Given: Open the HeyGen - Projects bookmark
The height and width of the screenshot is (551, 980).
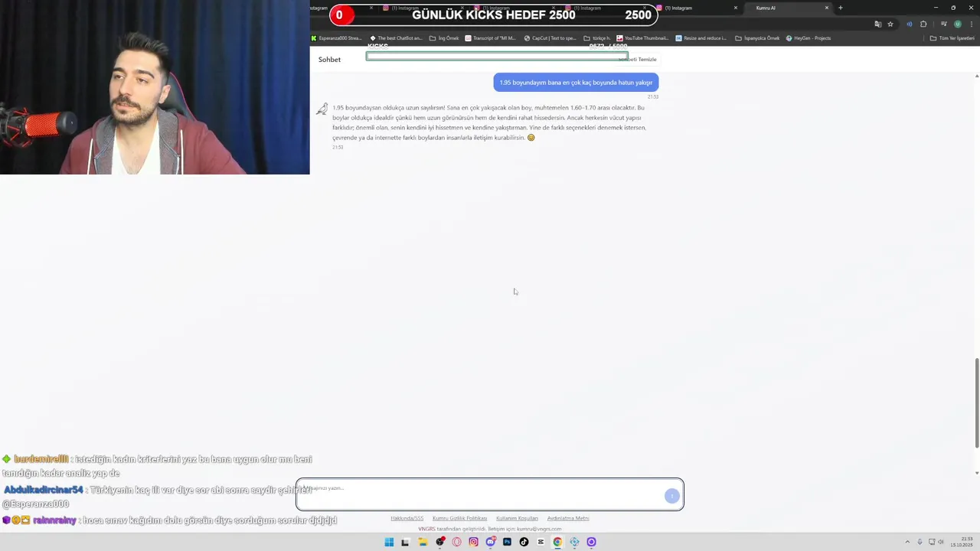Looking at the screenshot, I should (x=808, y=38).
